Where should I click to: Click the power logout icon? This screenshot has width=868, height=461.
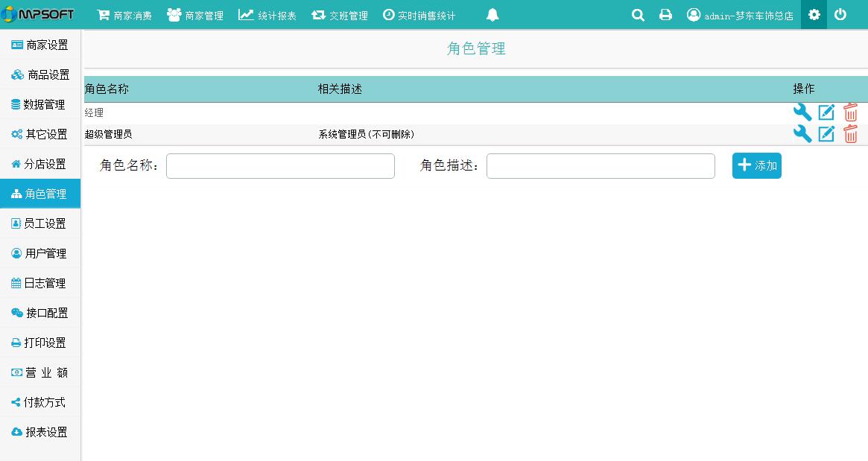click(840, 15)
